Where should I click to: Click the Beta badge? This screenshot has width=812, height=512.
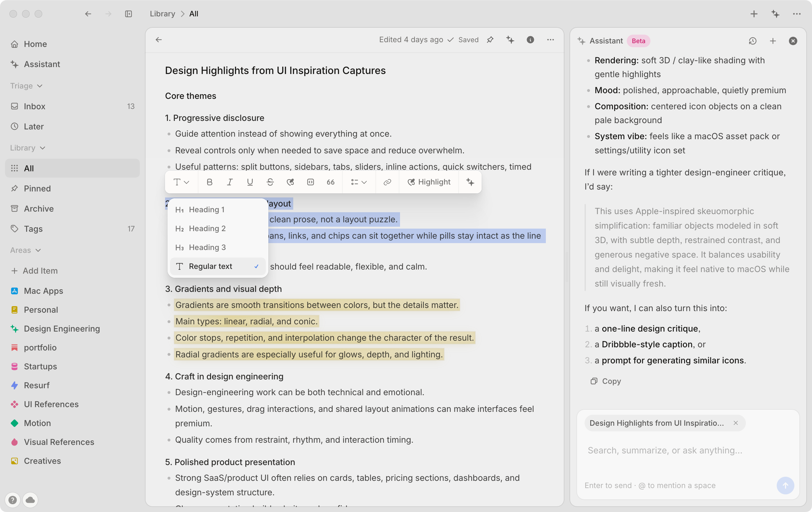(638, 41)
